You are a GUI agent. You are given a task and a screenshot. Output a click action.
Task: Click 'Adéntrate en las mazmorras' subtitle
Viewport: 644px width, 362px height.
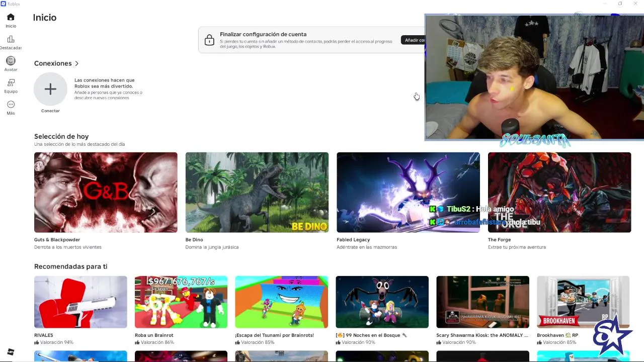[x=367, y=247]
